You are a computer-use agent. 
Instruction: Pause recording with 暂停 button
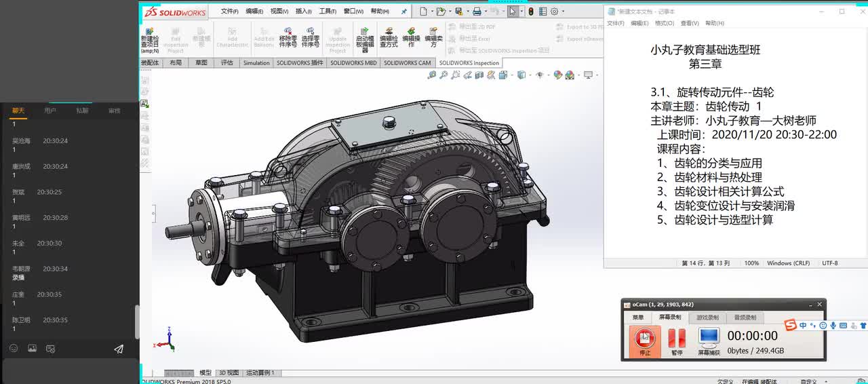coord(677,341)
